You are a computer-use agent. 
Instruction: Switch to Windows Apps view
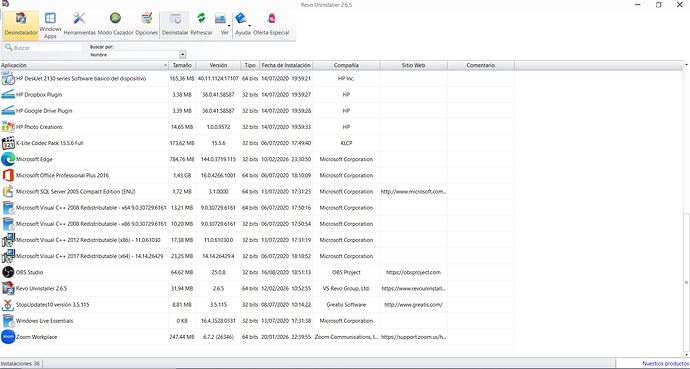(50, 25)
